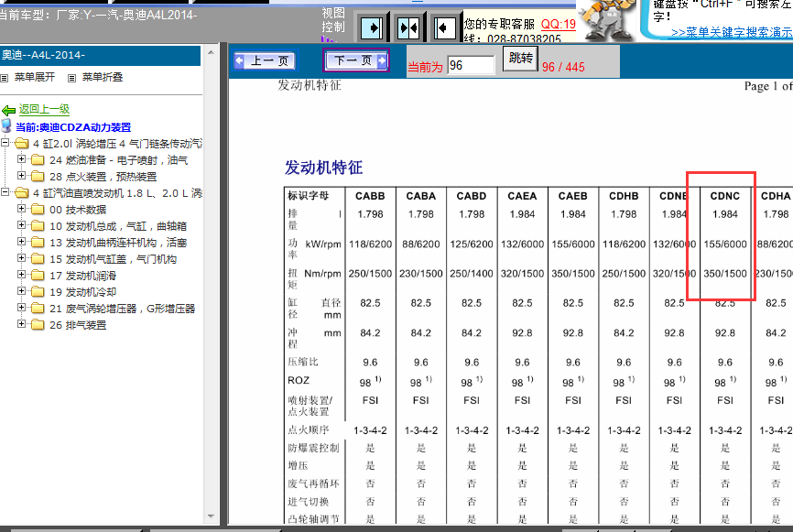Collapse the 4 缸2.0l 涡轮增压 node

5,143
